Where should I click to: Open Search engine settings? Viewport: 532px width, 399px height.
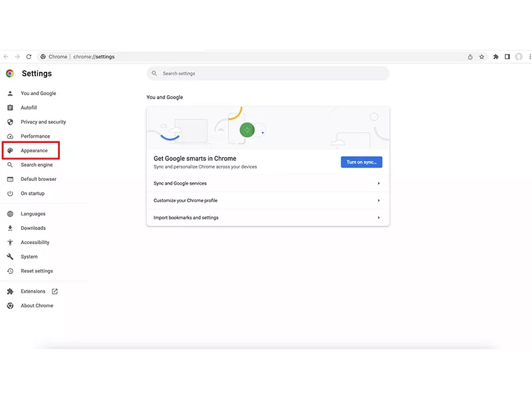point(37,165)
